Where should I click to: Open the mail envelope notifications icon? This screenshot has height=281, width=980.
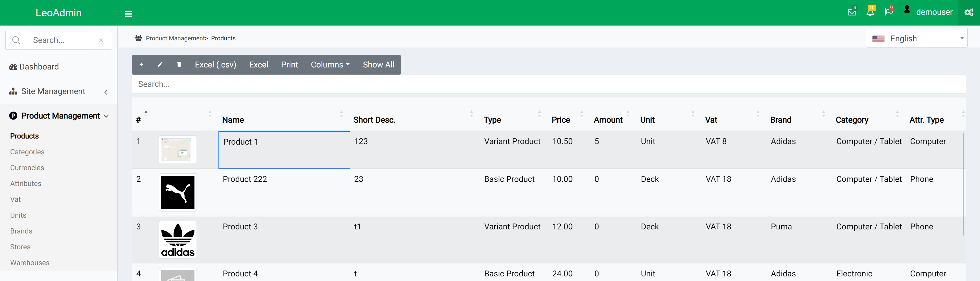coord(852,12)
